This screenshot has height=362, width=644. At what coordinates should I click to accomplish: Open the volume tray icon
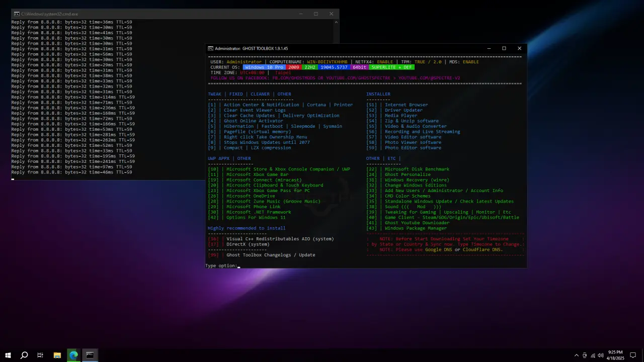click(x=601, y=355)
